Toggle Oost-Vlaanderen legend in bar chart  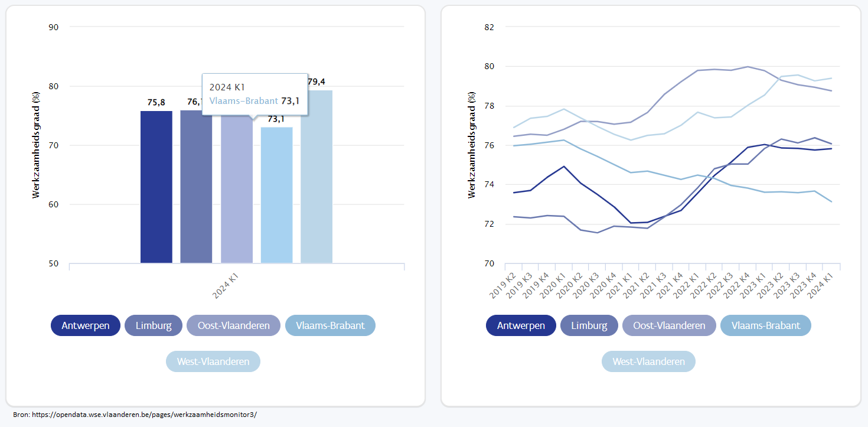[233, 325]
